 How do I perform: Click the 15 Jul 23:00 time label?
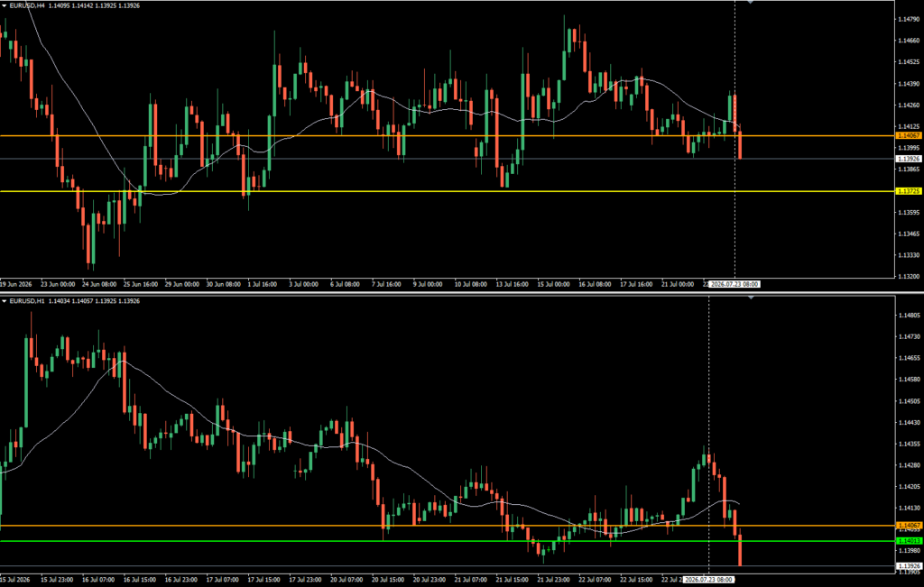click(58, 580)
